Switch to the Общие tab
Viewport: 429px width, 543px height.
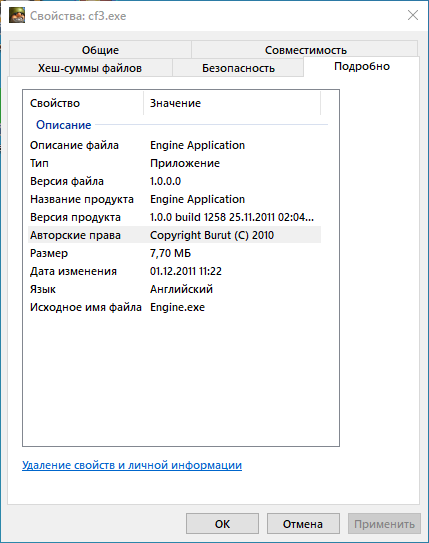click(100, 50)
